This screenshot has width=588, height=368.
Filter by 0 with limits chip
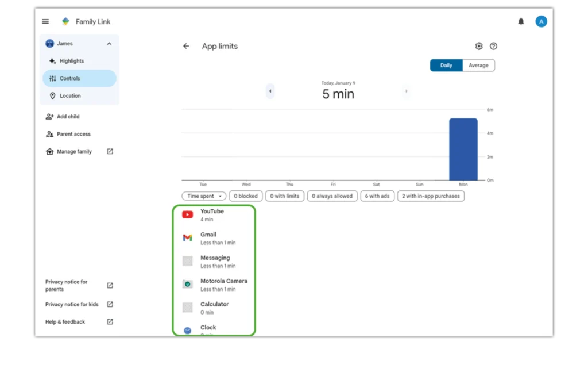point(285,196)
